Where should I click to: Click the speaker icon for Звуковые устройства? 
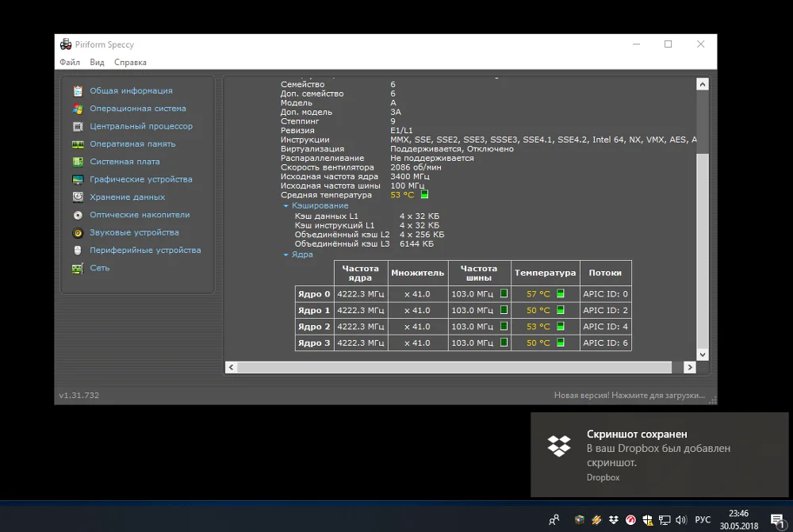coord(78,233)
